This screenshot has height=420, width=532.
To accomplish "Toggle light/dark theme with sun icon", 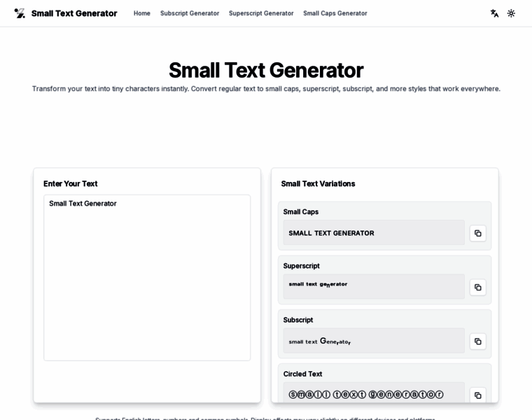I will (x=511, y=13).
